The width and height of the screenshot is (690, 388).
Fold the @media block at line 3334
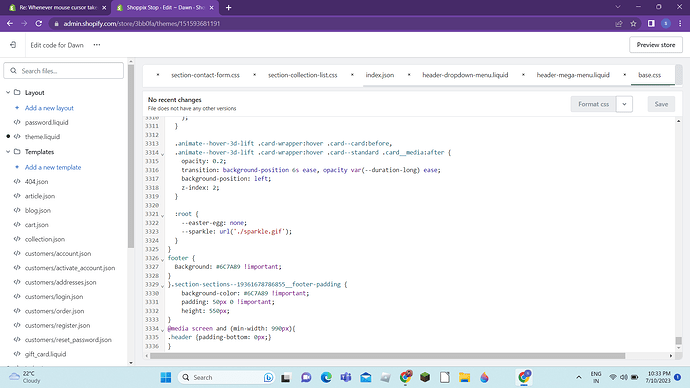coord(162,330)
